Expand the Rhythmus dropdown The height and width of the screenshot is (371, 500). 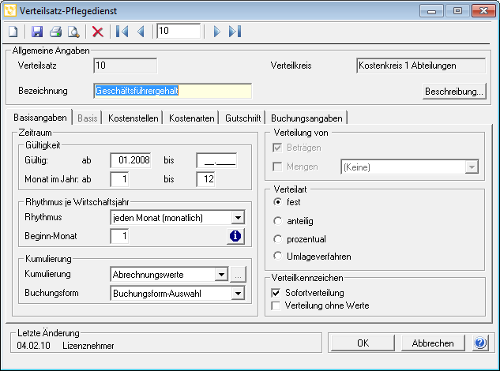coord(238,218)
